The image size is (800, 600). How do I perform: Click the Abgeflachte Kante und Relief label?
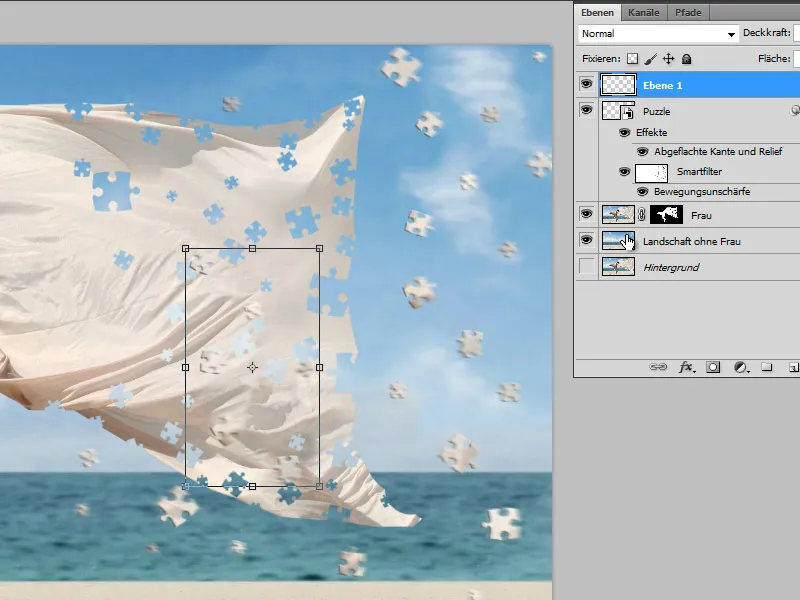718,152
